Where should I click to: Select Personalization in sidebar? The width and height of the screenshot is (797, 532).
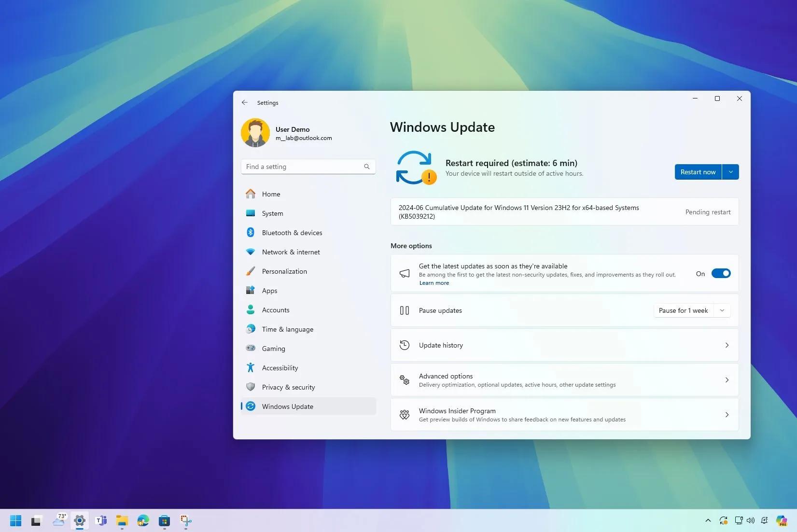pos(308,271)
